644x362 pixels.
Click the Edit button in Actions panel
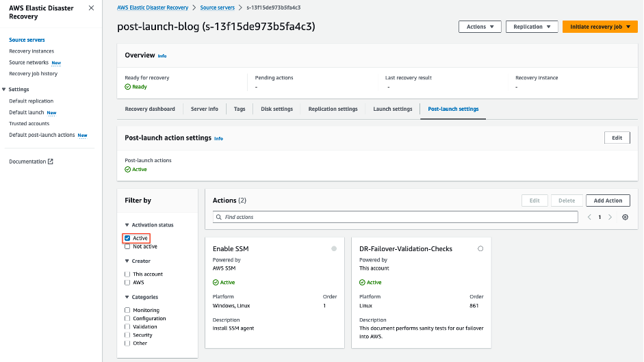[x=534, y=201]
